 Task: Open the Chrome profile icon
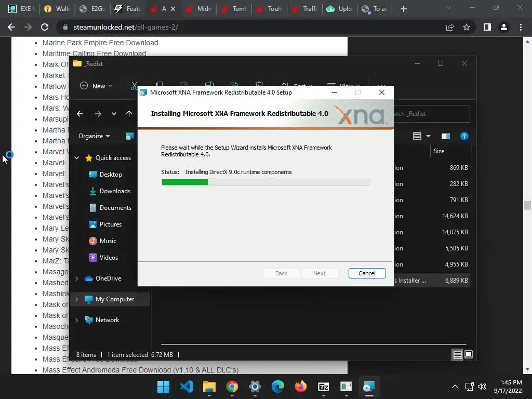(x=504, y=27)
